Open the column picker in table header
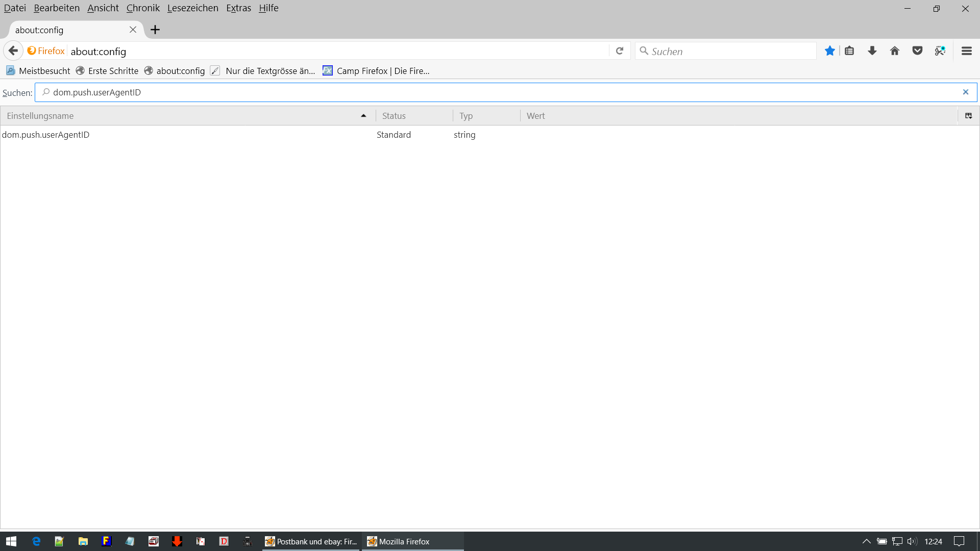Viewport: 980px width, 551px height. click(x=968, y=116)
